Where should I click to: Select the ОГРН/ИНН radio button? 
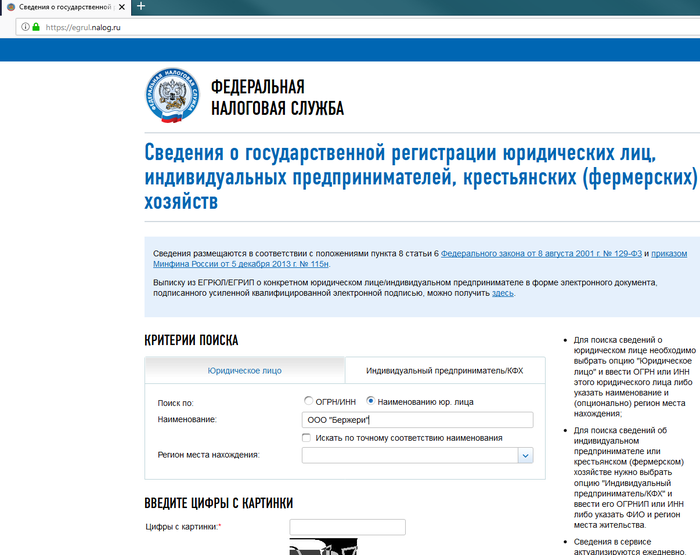(308, 401)
